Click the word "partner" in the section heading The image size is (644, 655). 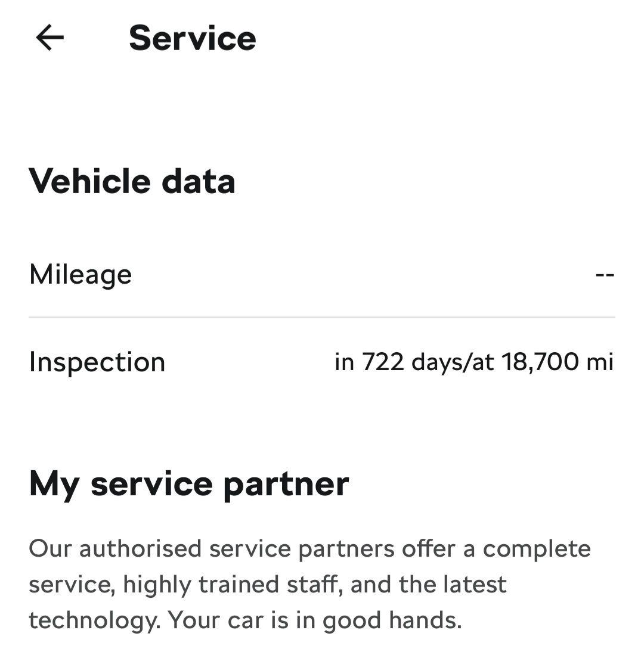point(286,483)
